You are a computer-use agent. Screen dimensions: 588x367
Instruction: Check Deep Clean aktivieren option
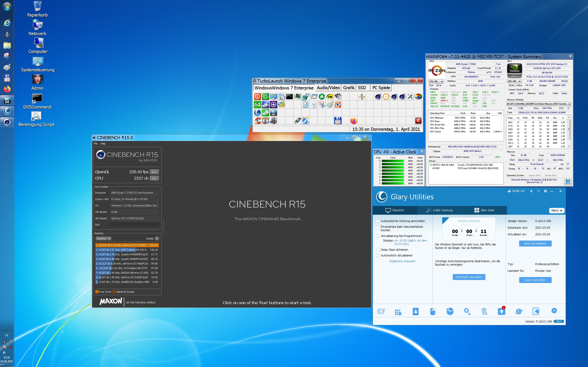pyautogui.click(x=378, y=250)
